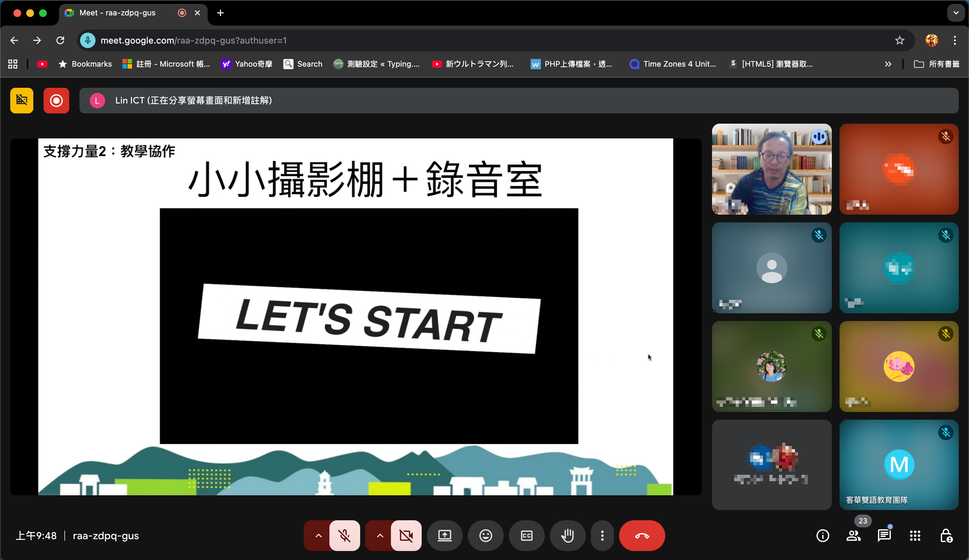Open the meeting details info icon

[823, 535]
